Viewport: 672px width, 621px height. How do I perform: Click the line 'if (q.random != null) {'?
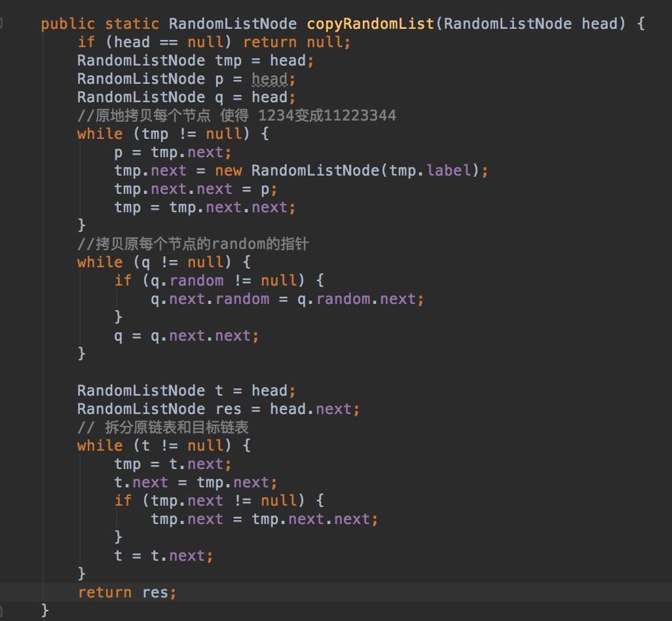pyautogui.click(x=219, y=281)
